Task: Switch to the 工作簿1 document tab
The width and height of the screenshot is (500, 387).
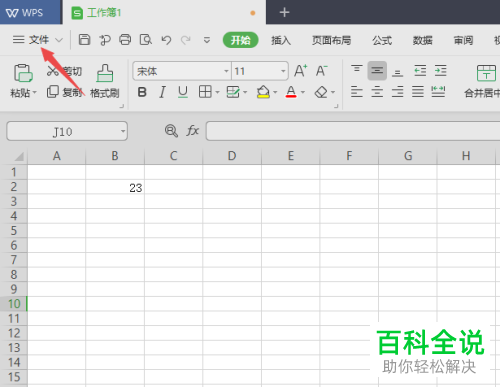Action: pyautogui.click(x=164, y=13)
